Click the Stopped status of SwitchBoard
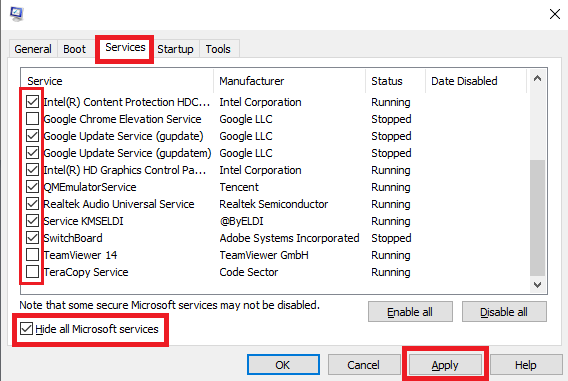The width and height of the screenshot is (568, 381). click(391, 238)
